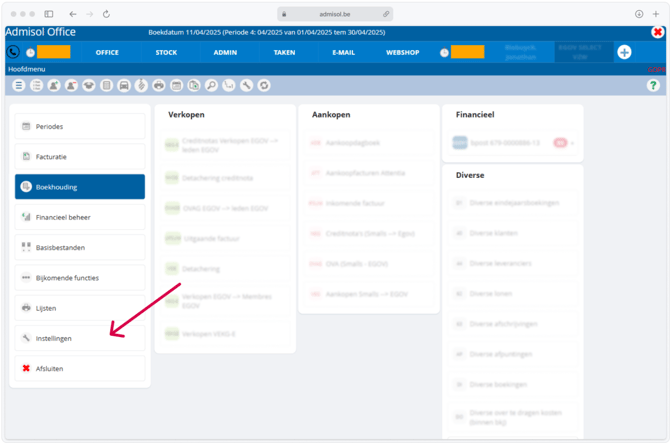The height and width of the screenshot is (443, 670).
Task: Open Detachering creditnota under Verkopen
Action: point(225,178)
